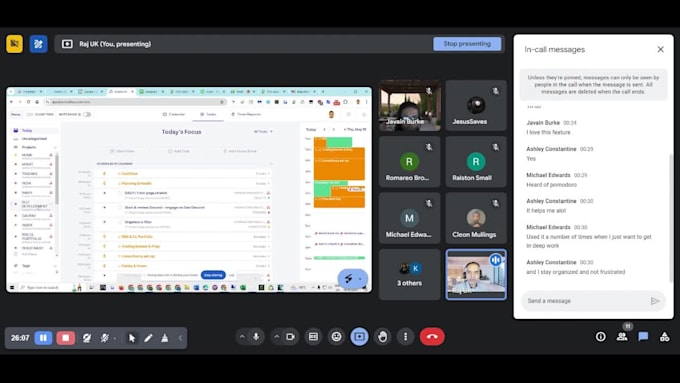Image resolution: width=680 pixels, height=383 pixels.
Task: Select the pen annotation tool
Action: pyautogui.click(x=148, y=337)
